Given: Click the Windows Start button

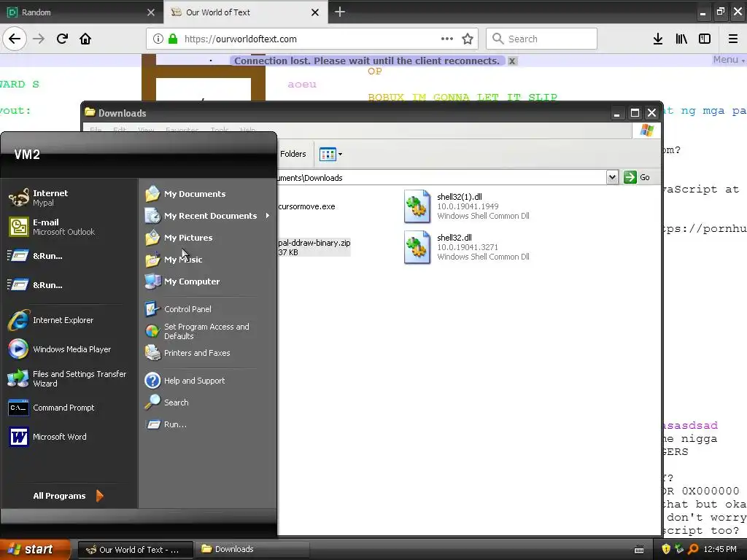Looking at the screenshot, I should pos(34,549).
